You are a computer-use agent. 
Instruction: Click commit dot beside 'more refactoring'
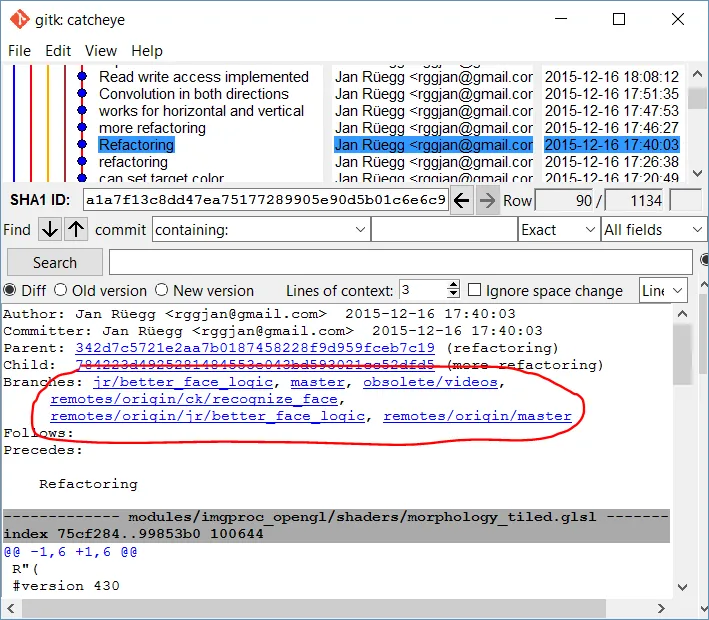click(82, 128)
